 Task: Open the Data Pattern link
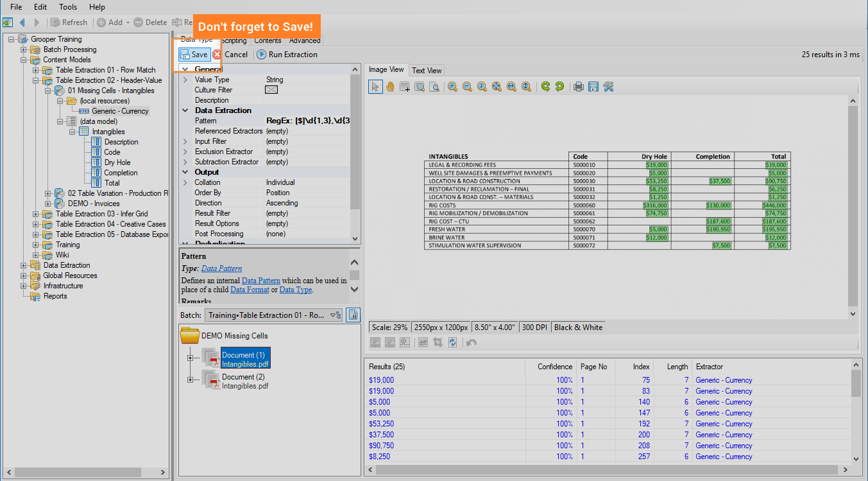tap(221, 268)
